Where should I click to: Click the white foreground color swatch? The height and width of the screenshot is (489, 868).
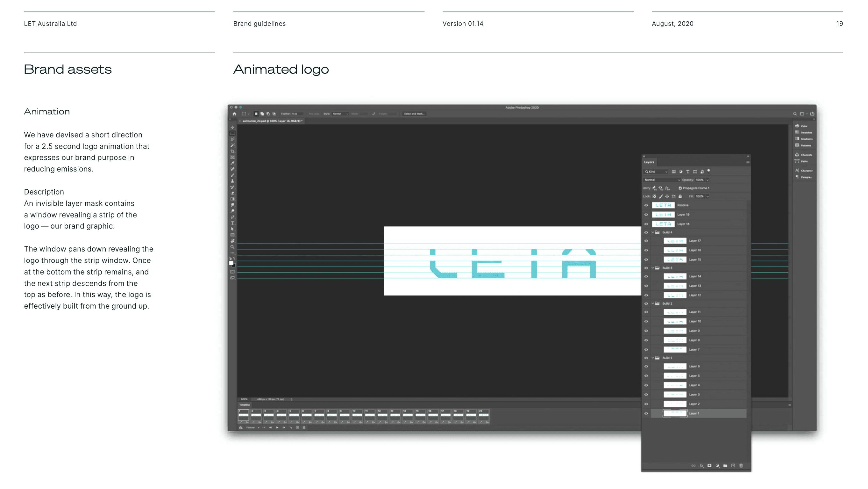(x=231, y=263)
